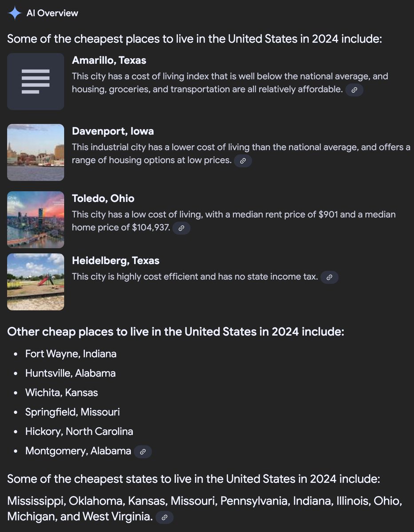Click the Wichita, Kansas list item
Image resolution: width=414 pixels, height=532 pixels.
click(62, 393)
